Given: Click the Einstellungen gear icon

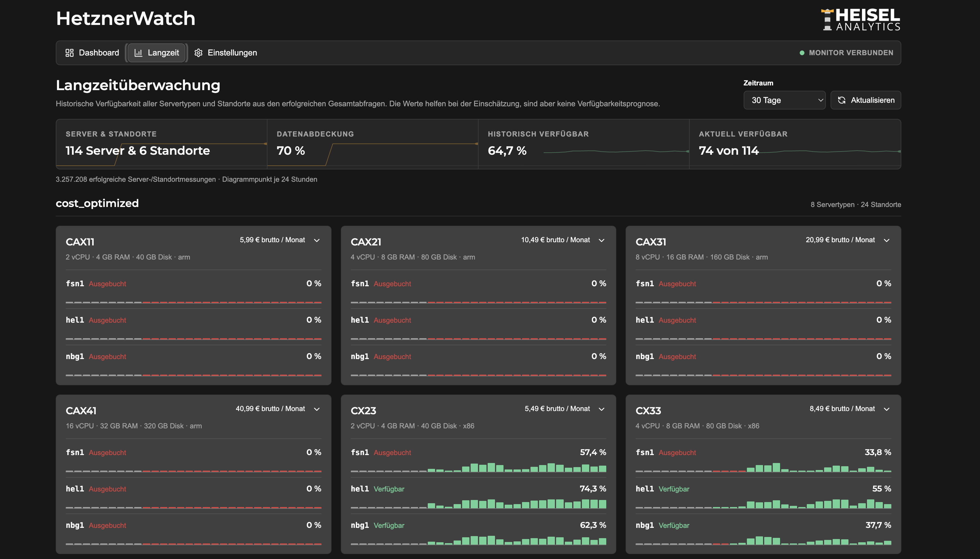Looking at the screenshot, I should (198, 53).
